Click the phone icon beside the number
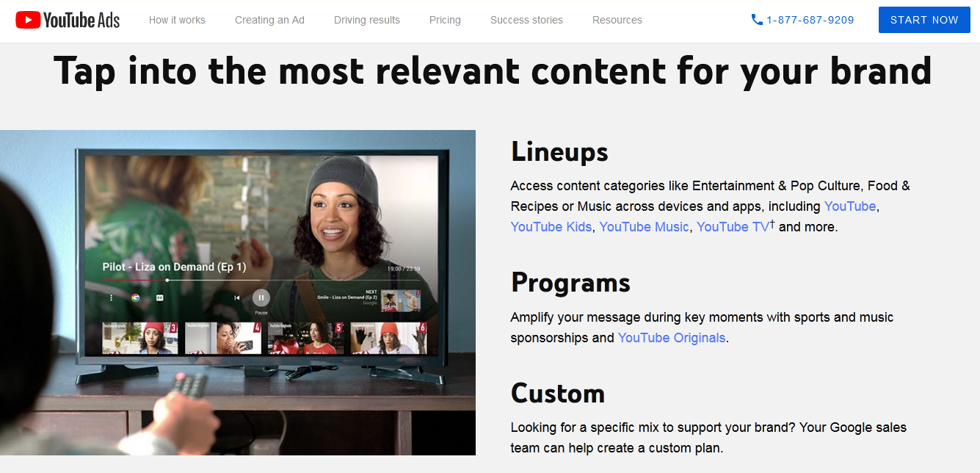The image size is (980, 473). [757, 20]
